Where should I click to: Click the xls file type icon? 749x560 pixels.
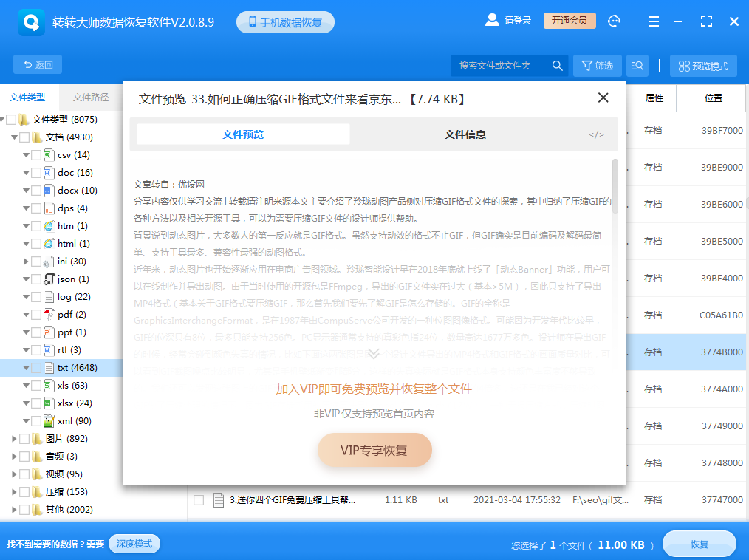click(x=49, y=385)
